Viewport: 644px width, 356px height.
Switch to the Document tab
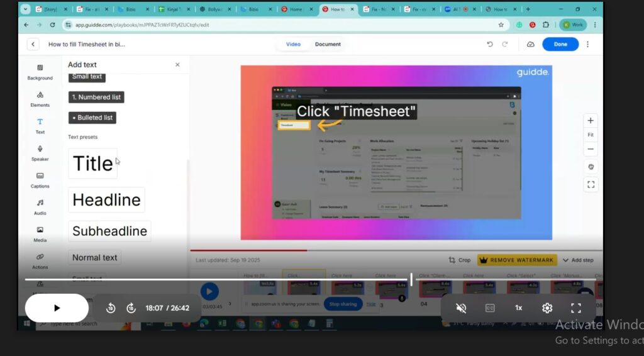point(328,44)
